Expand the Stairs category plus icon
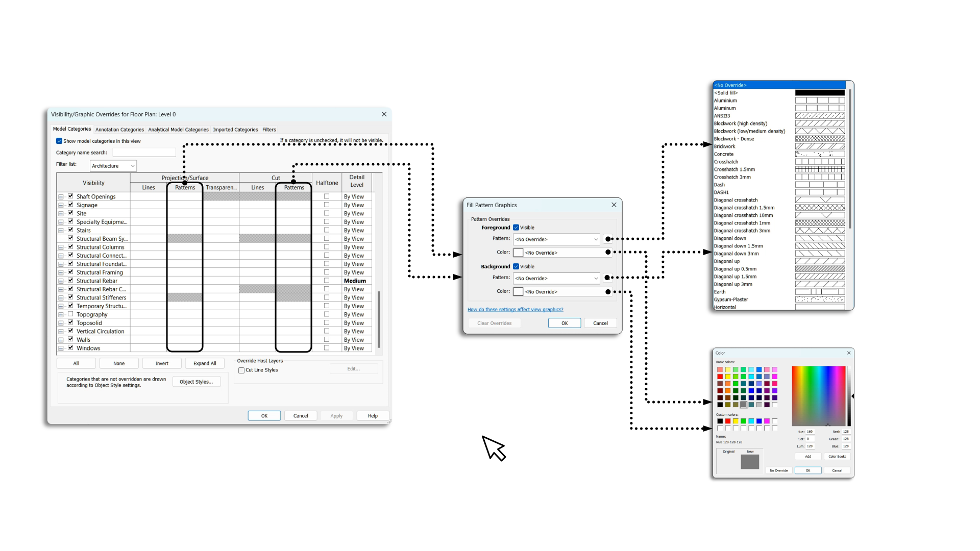980x551 pixels. (x=61, y=231)
